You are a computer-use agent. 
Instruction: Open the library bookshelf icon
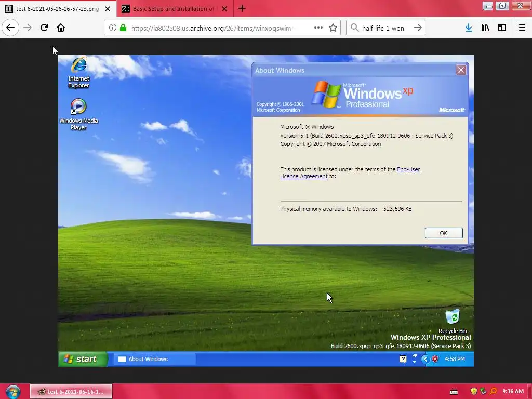485,28
